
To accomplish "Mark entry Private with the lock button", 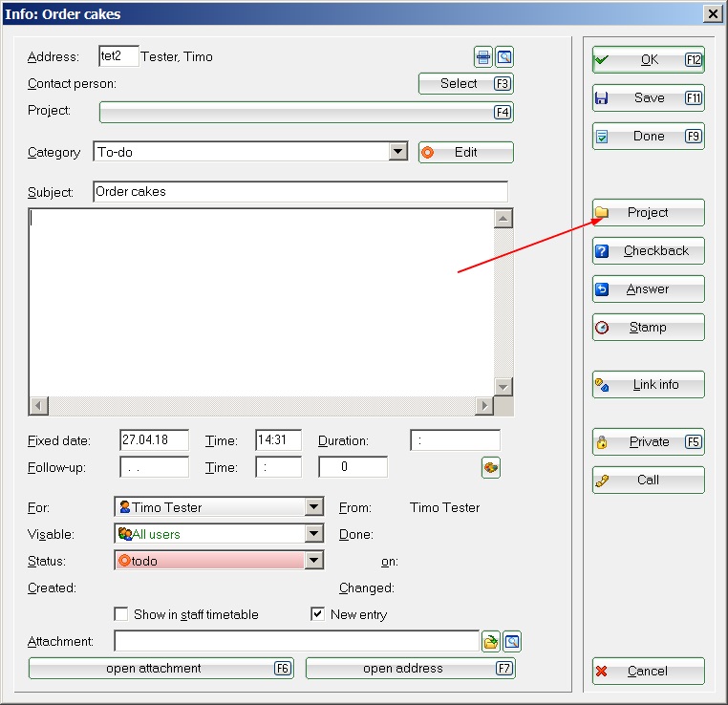I will click(648, 442).
